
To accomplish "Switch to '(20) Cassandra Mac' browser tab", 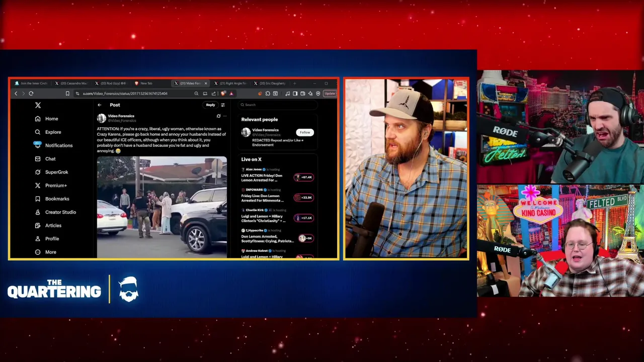I will [x=70, y=83].
